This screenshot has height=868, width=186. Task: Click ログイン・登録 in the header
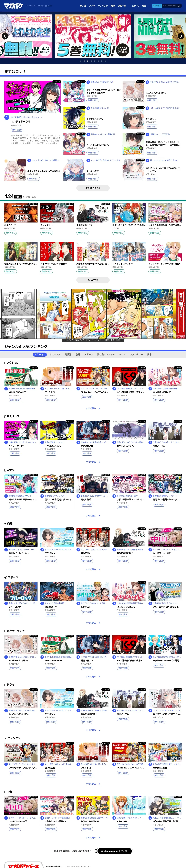(139, 6)
